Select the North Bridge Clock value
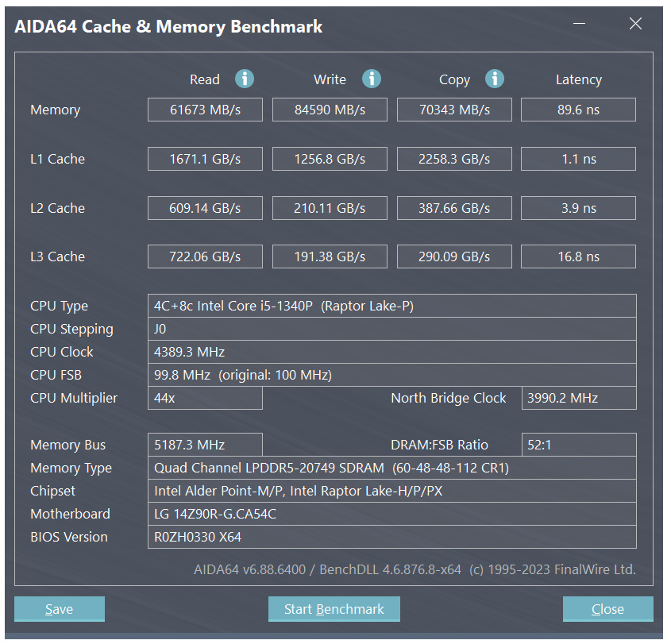 (x=578, y=398)
